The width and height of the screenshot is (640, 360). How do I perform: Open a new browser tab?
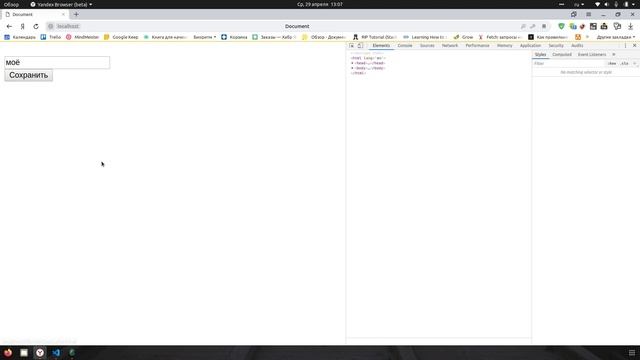[76, 14]
